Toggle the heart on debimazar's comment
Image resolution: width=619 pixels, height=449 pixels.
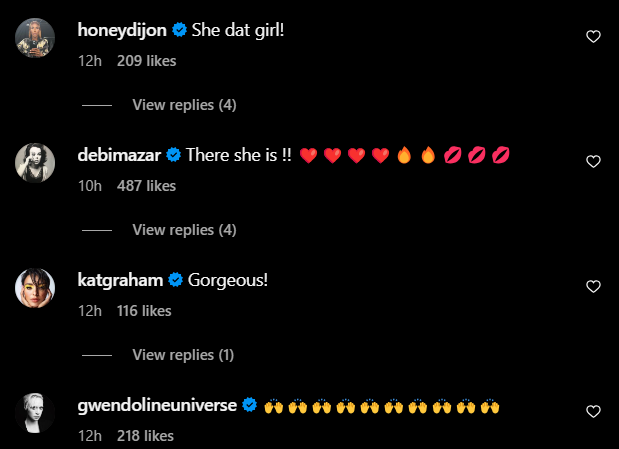tap(593, 162)
